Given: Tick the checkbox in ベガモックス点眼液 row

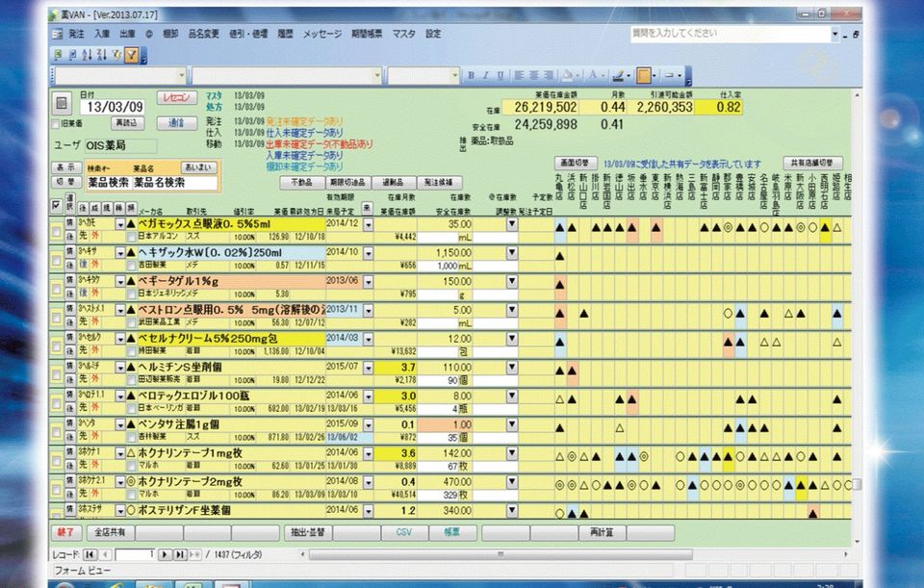Looking at the screenshot, I should [56, 229].
